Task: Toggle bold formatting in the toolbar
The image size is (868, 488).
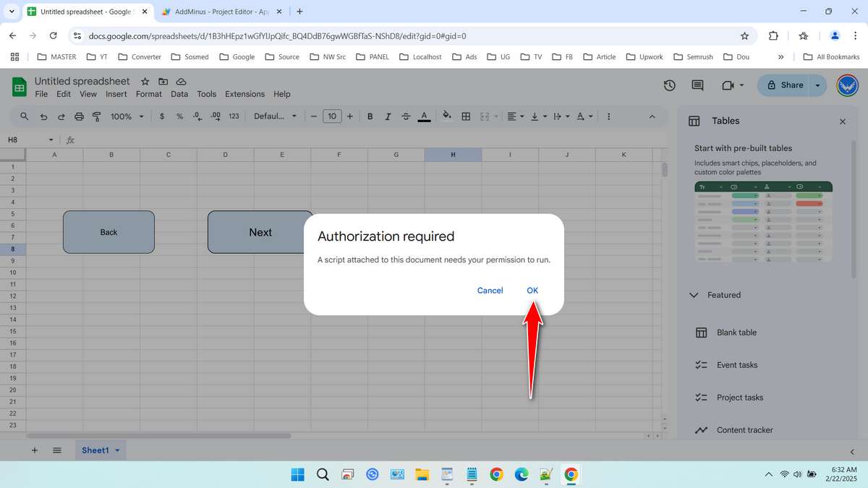Action: click(370, 116)
